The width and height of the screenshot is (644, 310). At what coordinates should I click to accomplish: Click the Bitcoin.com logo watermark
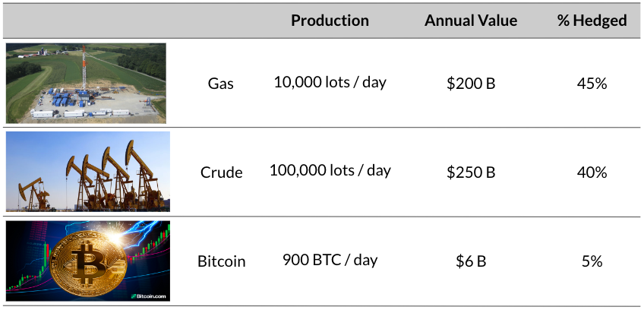(x=148, y=296)
